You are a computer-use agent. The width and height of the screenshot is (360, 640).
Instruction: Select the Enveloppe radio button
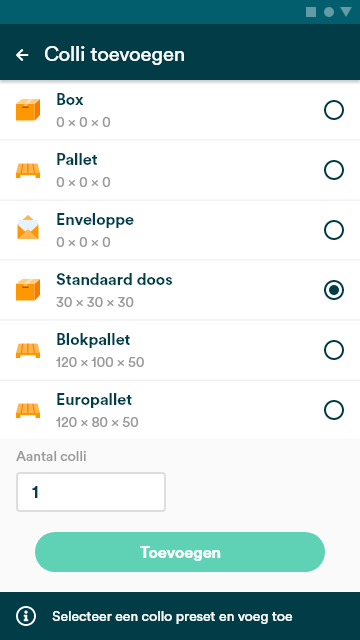point(334,230)
